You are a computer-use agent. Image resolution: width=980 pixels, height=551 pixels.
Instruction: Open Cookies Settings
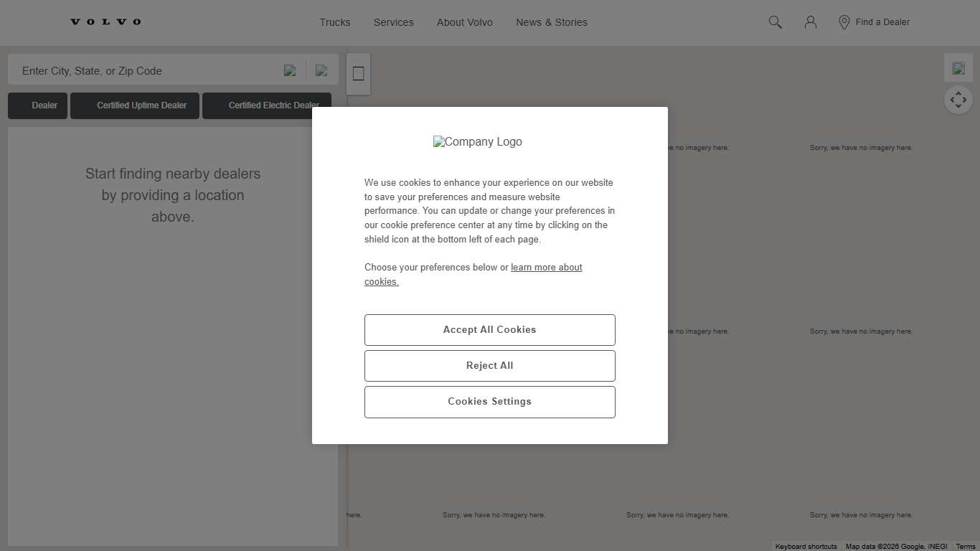(x=490, y=402)
